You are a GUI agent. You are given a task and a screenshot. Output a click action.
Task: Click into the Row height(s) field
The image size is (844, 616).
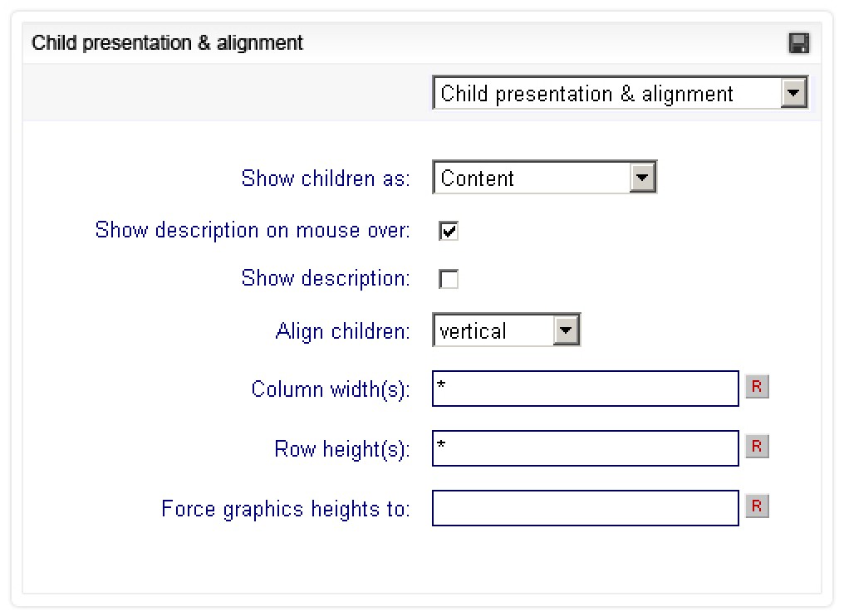tap(585, 448)
